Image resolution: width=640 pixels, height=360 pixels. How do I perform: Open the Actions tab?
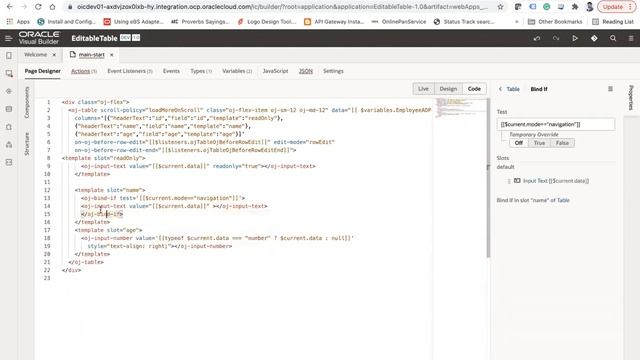click(84, 71)
